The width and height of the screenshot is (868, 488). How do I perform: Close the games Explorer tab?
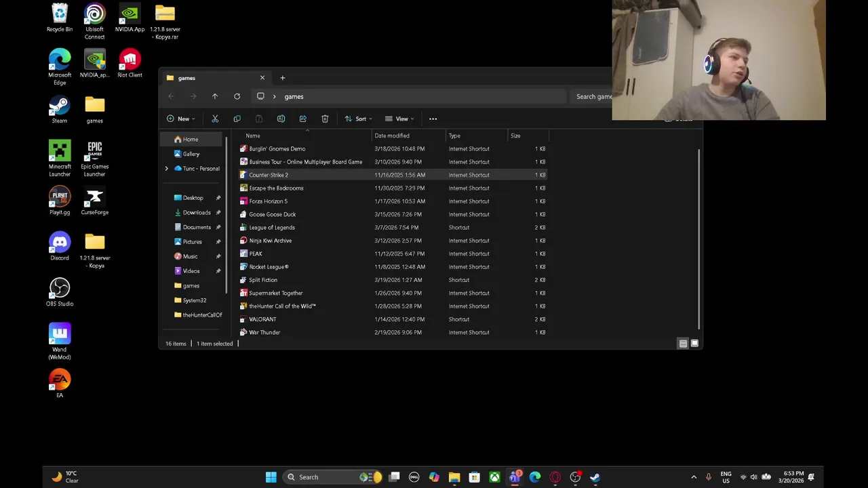262,78
